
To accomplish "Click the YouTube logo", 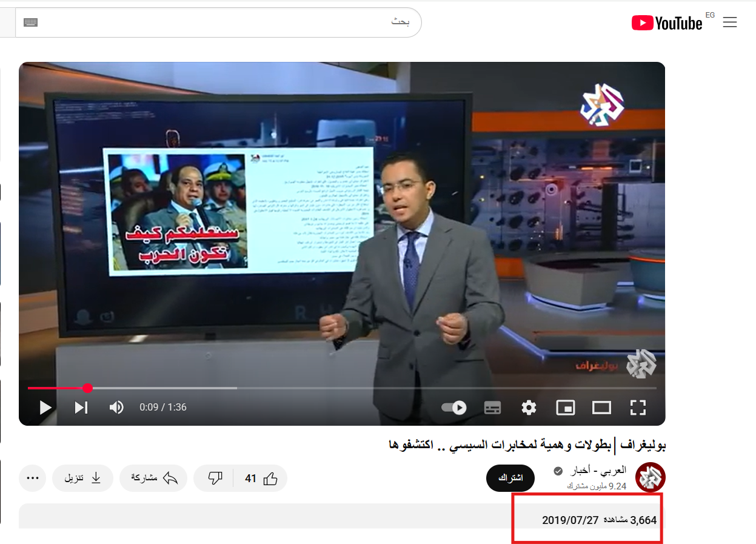I will click(667, 22).
